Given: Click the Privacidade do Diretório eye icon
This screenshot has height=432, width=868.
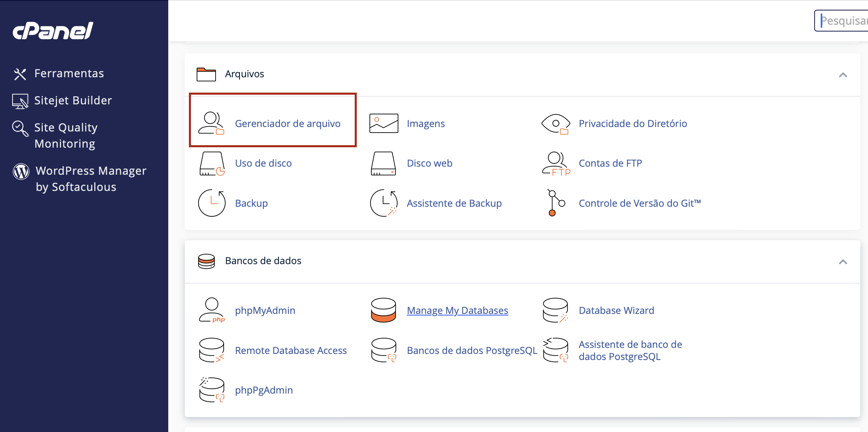Looking at the screenshot, I should [x=556, y=124].
